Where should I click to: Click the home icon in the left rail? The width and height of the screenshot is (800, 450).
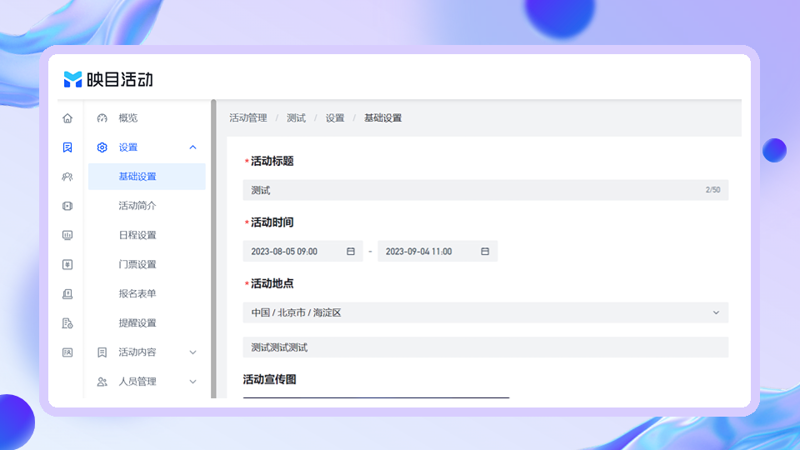(x=67, y=118)
